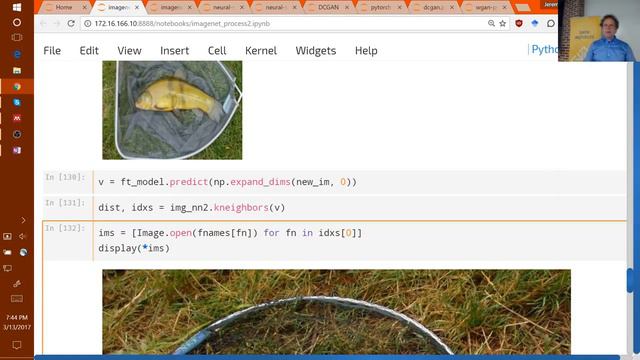Open the Action Center notifications icon
The height and width of the screenshot is (360, 640).
[x=17, y=345]
